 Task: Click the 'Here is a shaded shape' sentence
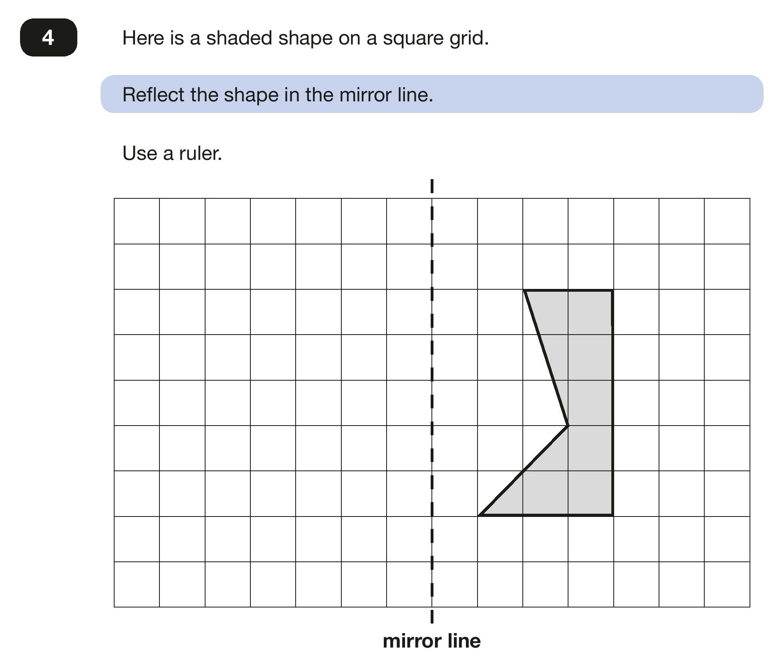[305, 38]
